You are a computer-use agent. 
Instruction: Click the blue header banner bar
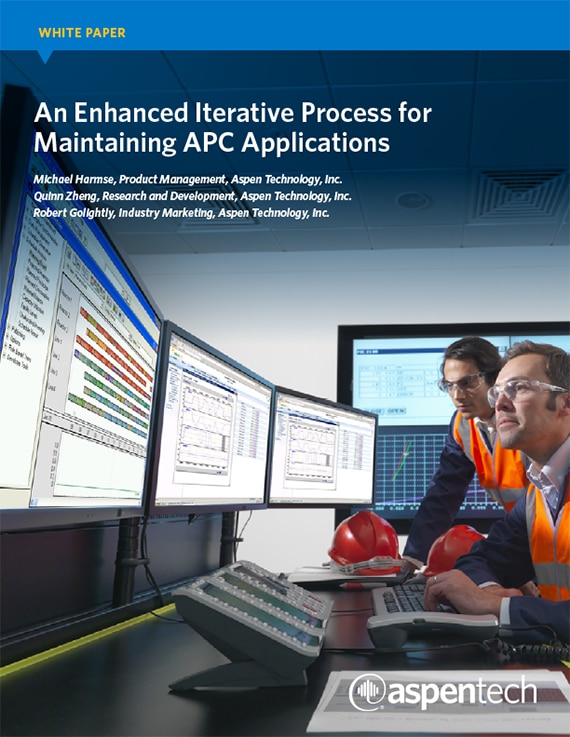pos(285,25)
